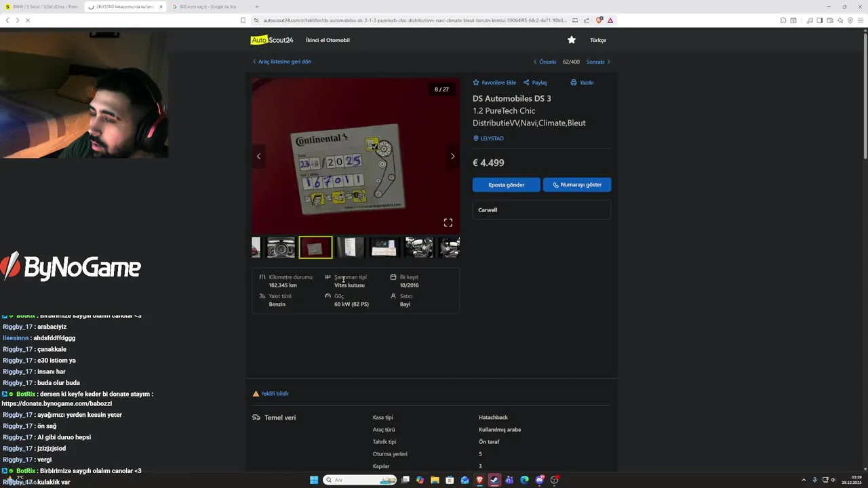Click the 60 kW (82 PS) power value
Image resolution: width=868 pixels, height=488 pixels.
point(351,304)
